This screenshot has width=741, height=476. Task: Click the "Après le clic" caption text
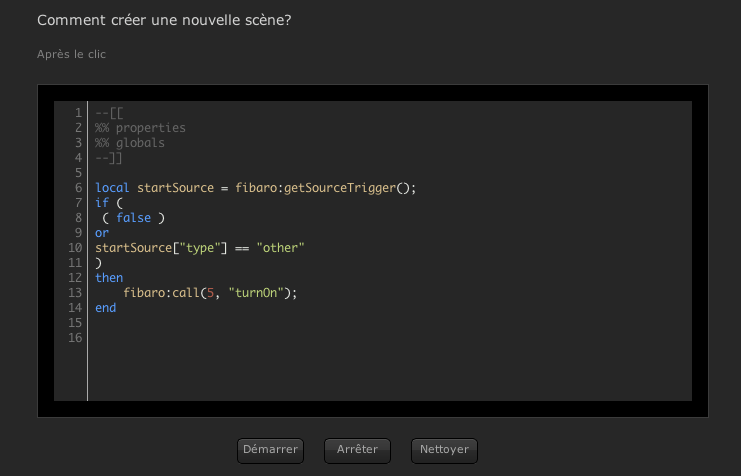(71, 54)
